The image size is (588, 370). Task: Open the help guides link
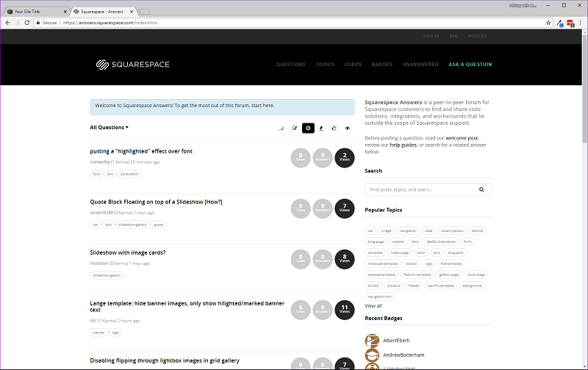(x=403, y=145)
